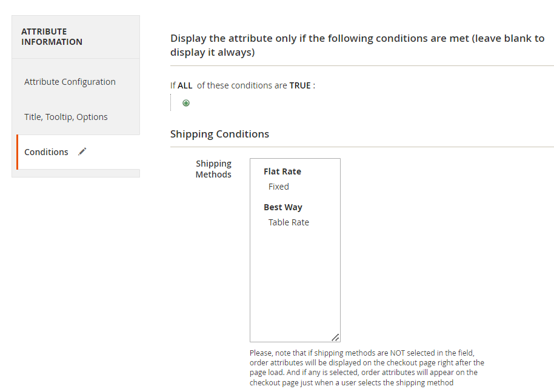Open the ALL aggregator dropdown
Screen dimensions: 554x392
[x=185, y=85]
